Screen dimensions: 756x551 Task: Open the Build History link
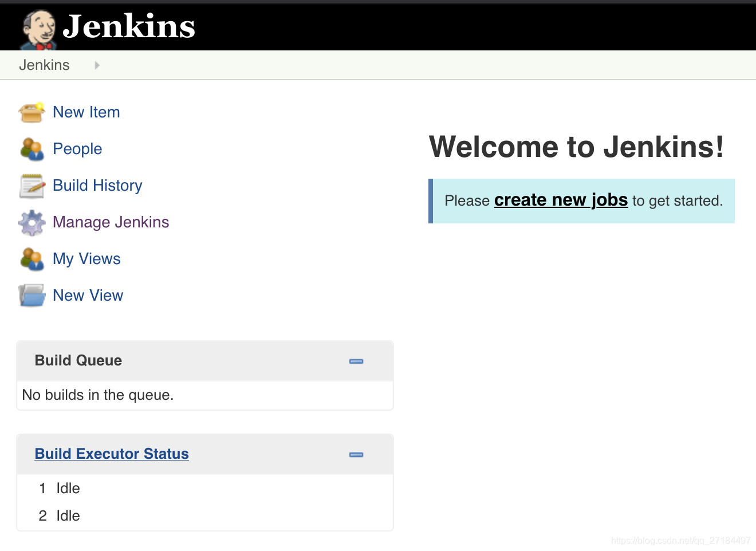click(97, 186)
